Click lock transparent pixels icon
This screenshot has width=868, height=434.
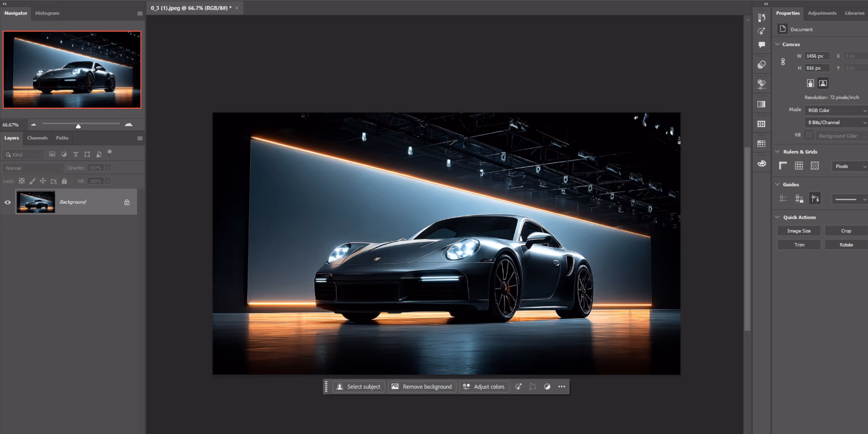point(22,181)
